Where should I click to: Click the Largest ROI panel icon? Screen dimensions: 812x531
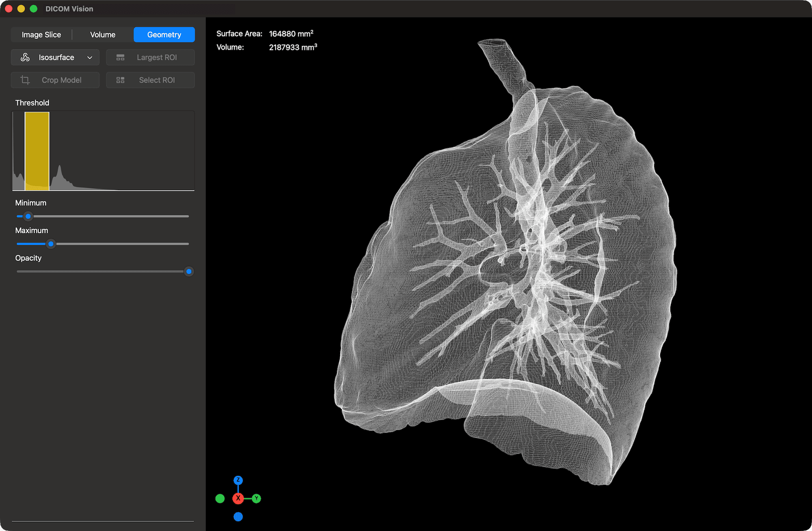coord(120,57)
